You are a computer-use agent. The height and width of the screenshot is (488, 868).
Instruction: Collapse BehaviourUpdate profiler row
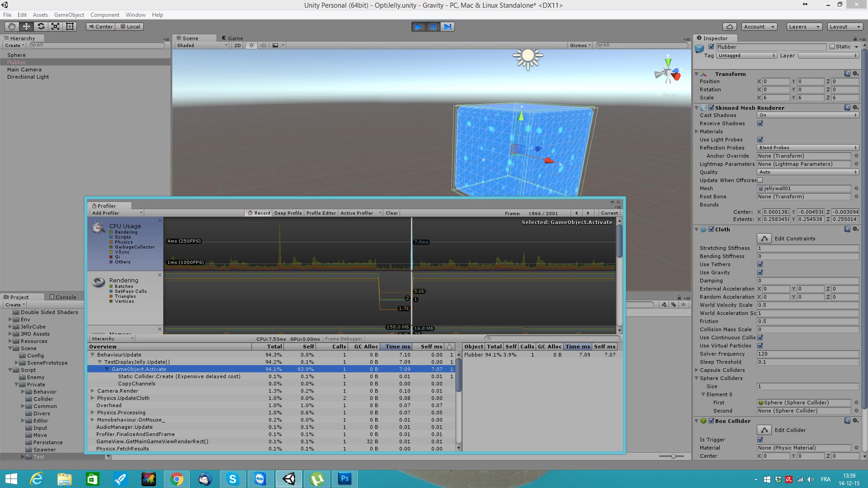click(x=93, y=355)
